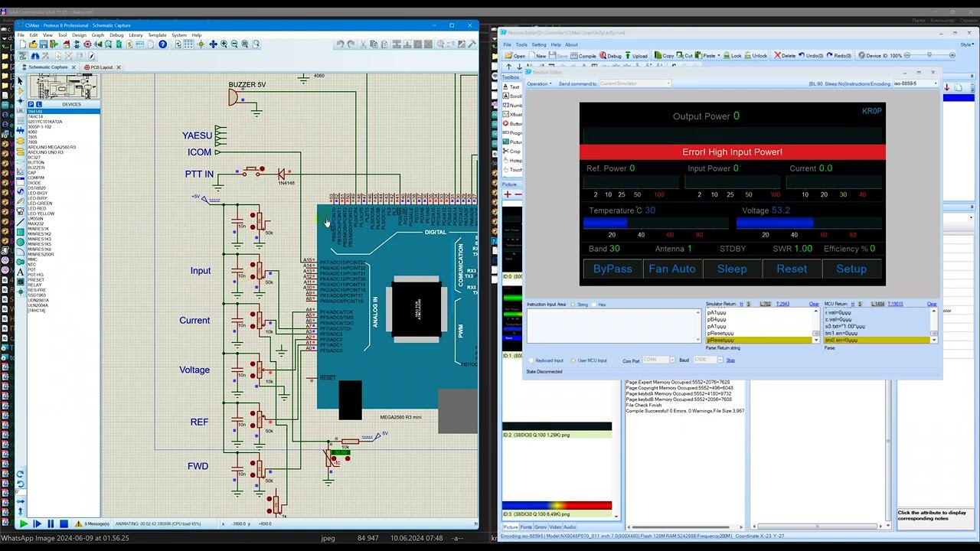Switch to the PCB Layout tab
980x551 pixels.
pyautogui.click(x=100, y=67)
